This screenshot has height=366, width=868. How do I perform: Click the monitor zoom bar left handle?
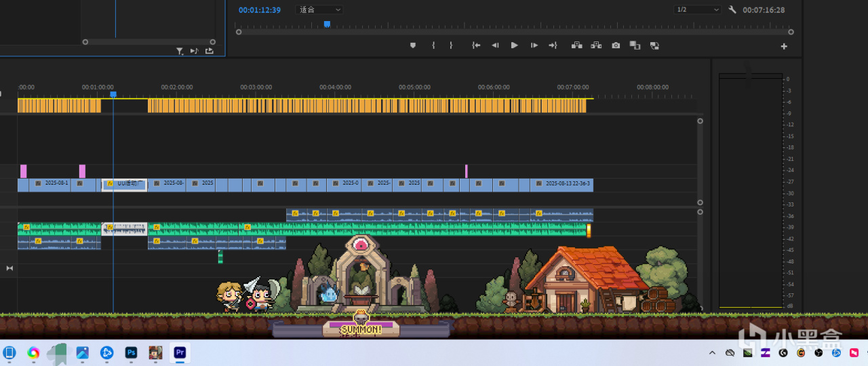(x=238, y=32)
